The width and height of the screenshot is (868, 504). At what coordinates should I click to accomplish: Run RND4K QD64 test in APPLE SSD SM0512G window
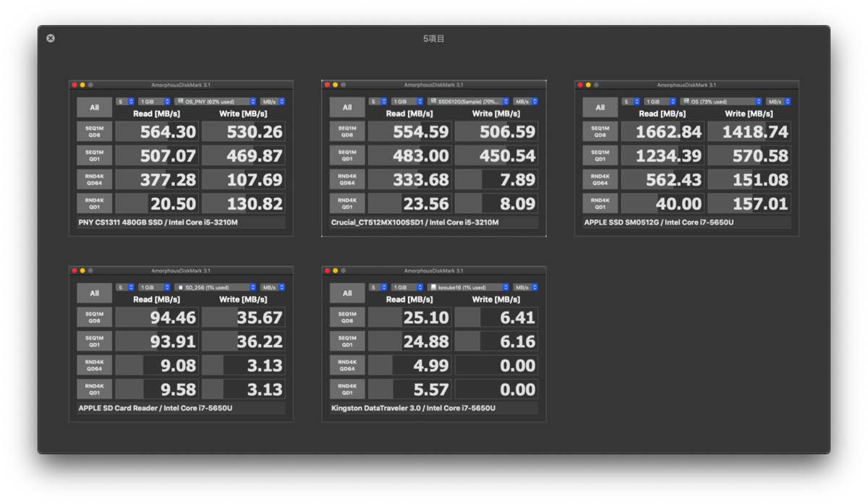pyautogui.click(x=600, y=179)
